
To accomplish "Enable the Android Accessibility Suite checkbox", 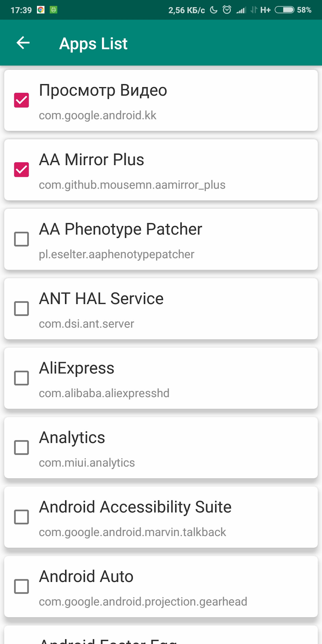I will click(x=21, y=517).
